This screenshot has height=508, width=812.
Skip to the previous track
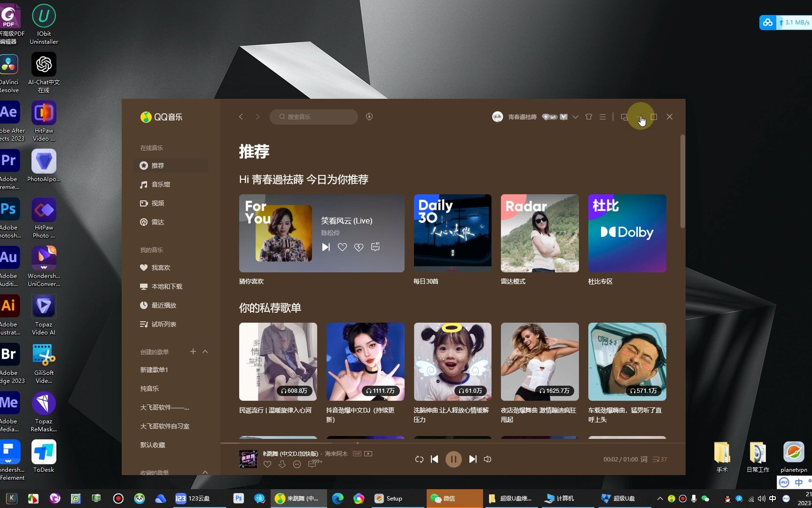point(435,459)
